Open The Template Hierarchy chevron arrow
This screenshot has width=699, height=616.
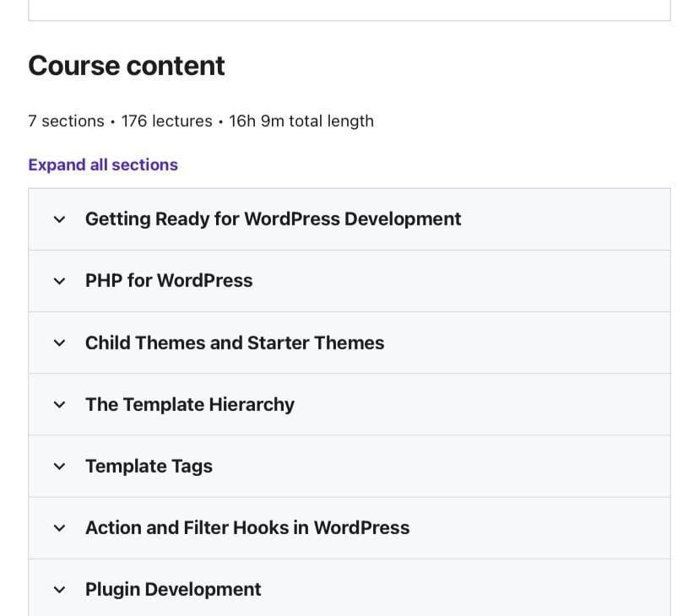(59, 405)
